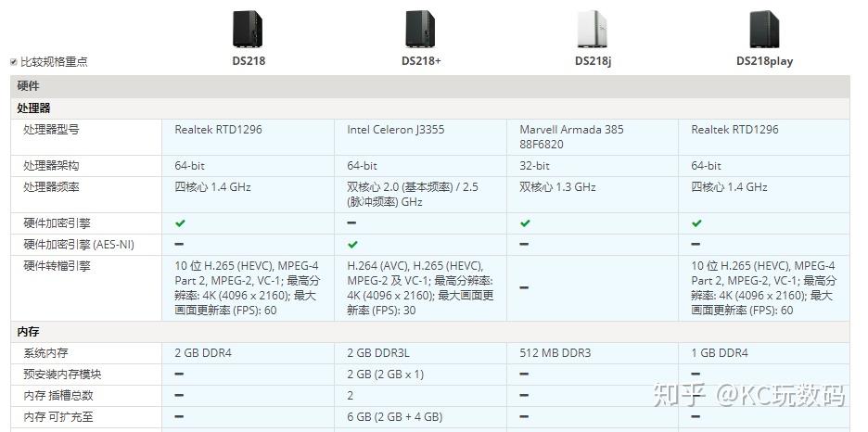Screen dimensions: 868x432
Task: Select the 内存 可扩充至 row label
Action: [58, 417]
